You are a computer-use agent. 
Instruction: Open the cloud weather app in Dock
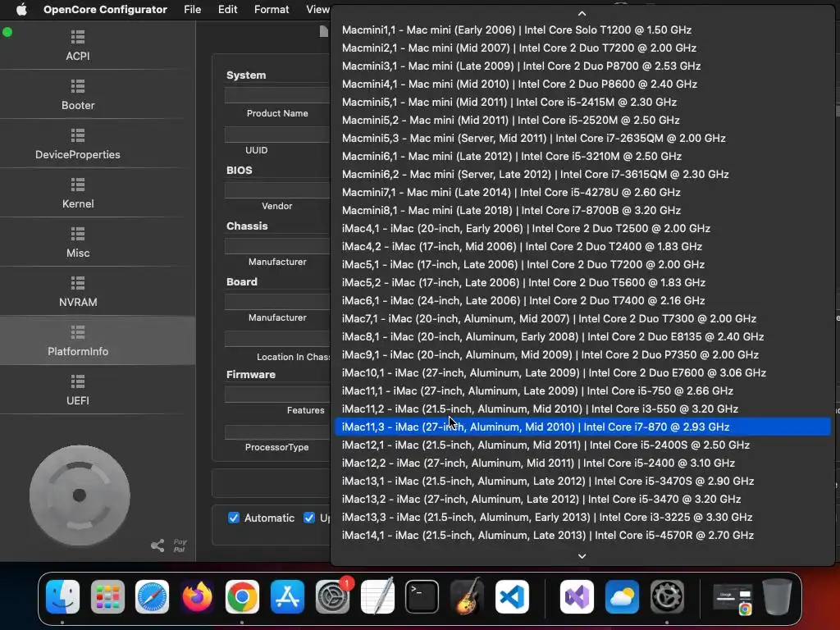click(622, 596)
